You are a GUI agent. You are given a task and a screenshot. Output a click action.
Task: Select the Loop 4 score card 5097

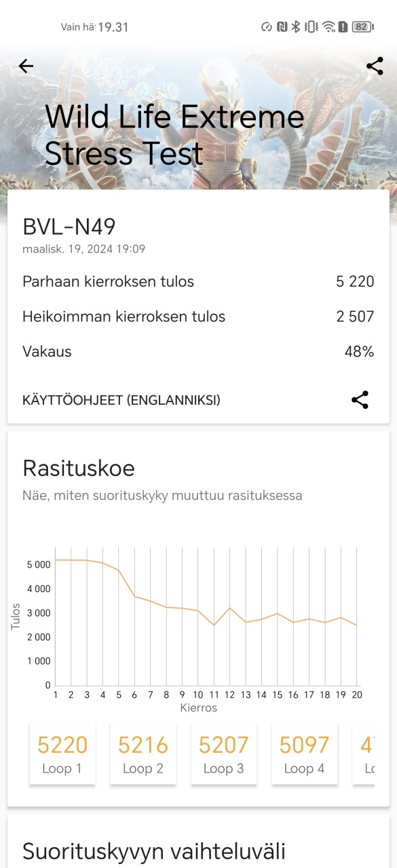click(x=305, y=754)
